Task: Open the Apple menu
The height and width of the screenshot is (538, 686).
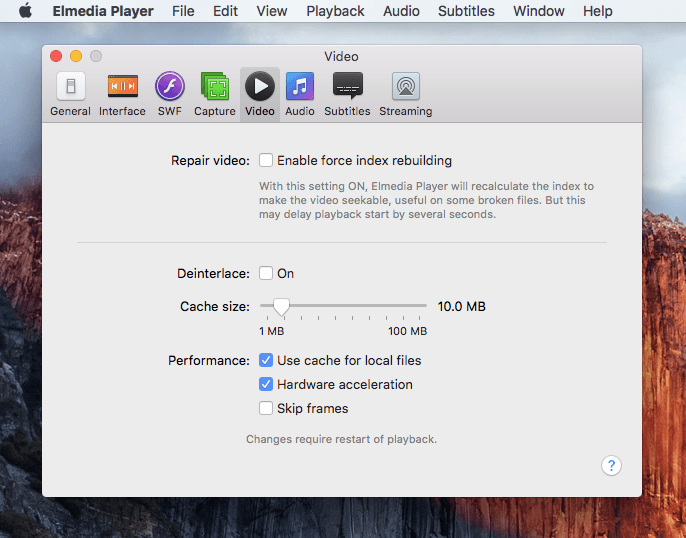Action: click(x=25, y=10)
